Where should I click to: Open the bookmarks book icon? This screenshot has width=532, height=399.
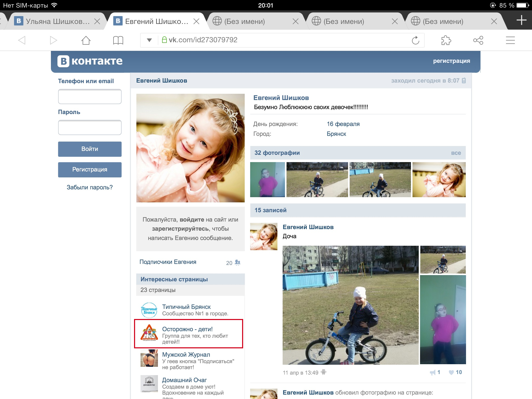[x=118, y=40]
